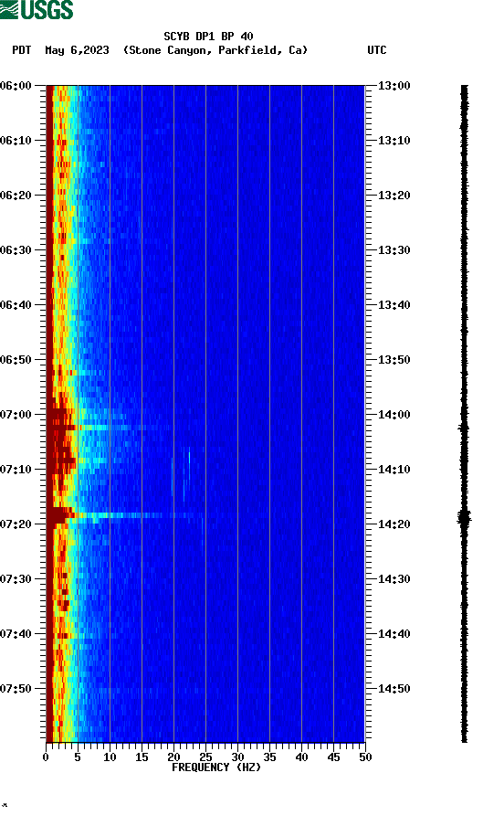Click the 07:20 PDT time label
The image size is (504, 815).
pos(16,524)
